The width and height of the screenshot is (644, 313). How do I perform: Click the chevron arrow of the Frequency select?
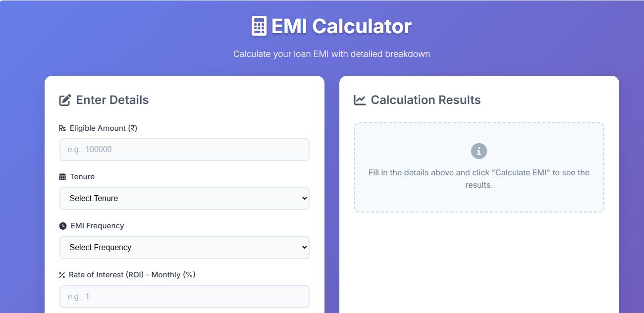point(304,247)
